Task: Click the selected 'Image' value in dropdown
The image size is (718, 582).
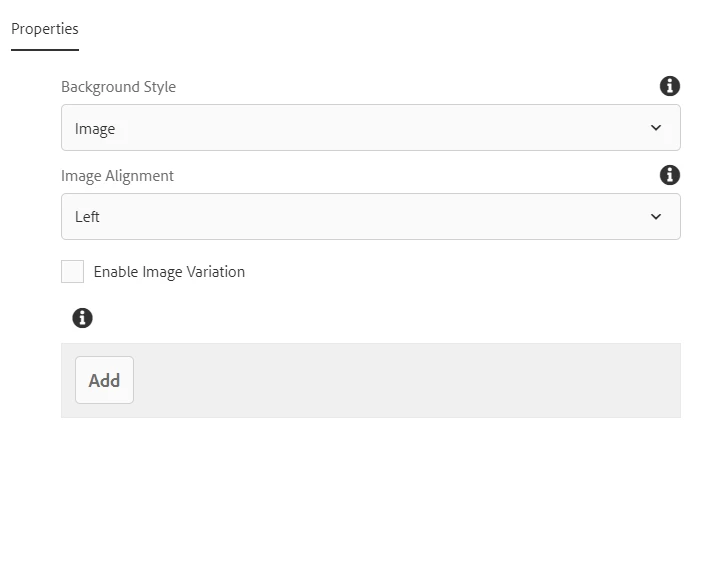Action: (95, 129)
